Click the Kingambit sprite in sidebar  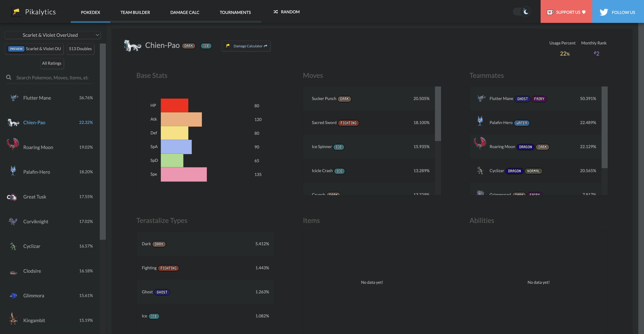[13, 318]
